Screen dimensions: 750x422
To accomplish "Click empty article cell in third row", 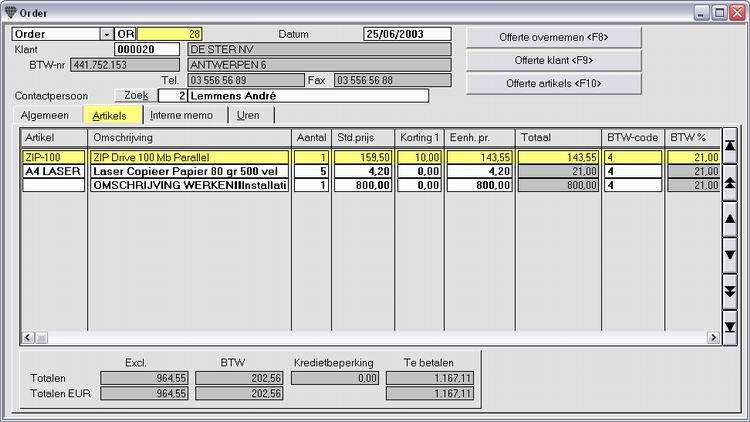I will 54,185.
